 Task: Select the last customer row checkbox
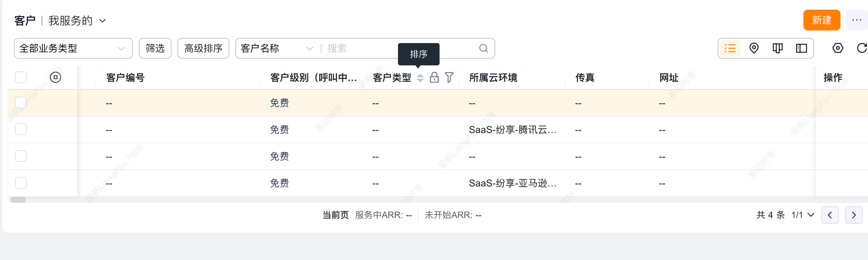[x=21, y=183]
